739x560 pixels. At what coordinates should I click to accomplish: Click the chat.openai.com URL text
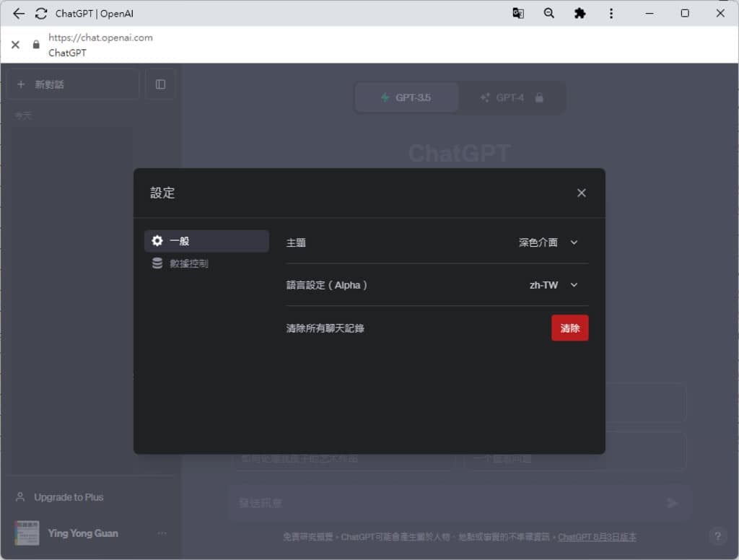[x=100, y=38]
